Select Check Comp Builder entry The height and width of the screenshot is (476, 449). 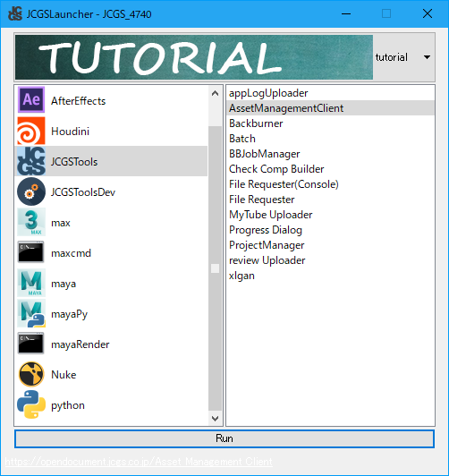click(330, 169)
